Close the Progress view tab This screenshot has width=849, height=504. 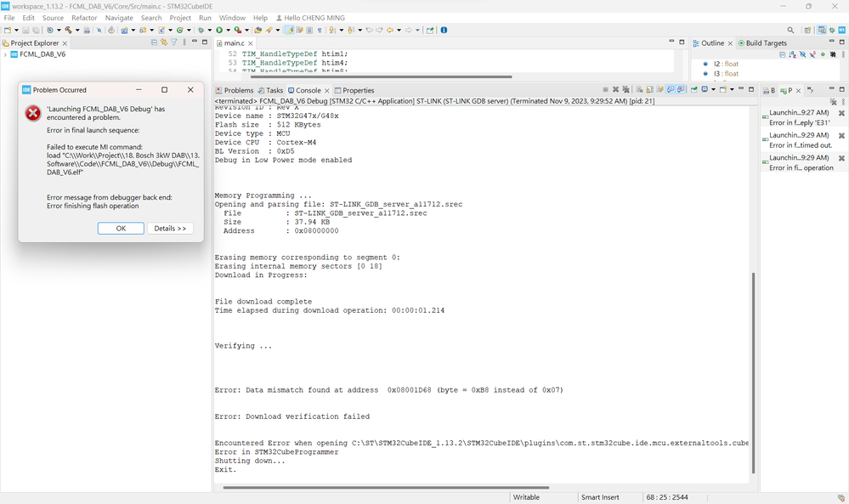point(798,90)
